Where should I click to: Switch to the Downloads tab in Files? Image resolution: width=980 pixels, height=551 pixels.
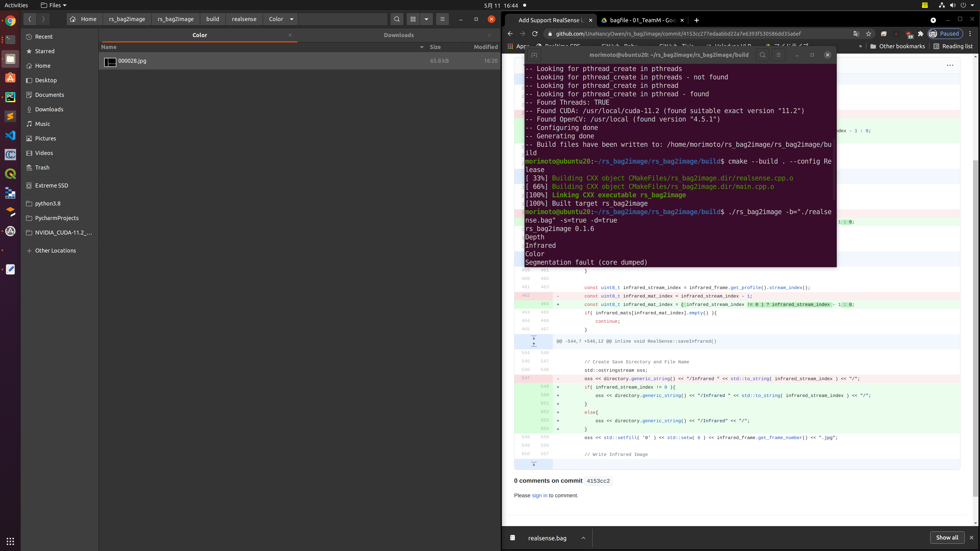click(x=398, y=35)
